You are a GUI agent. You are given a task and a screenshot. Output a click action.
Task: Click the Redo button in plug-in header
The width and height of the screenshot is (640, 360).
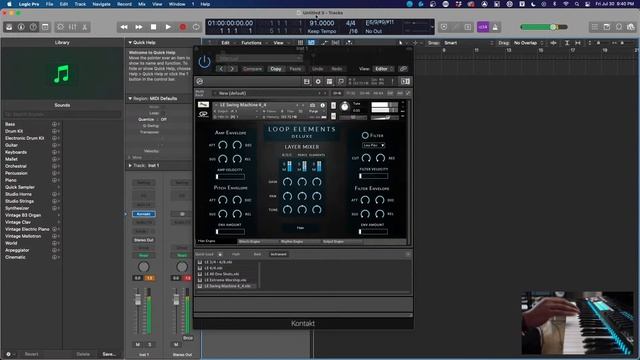(336, 69)
